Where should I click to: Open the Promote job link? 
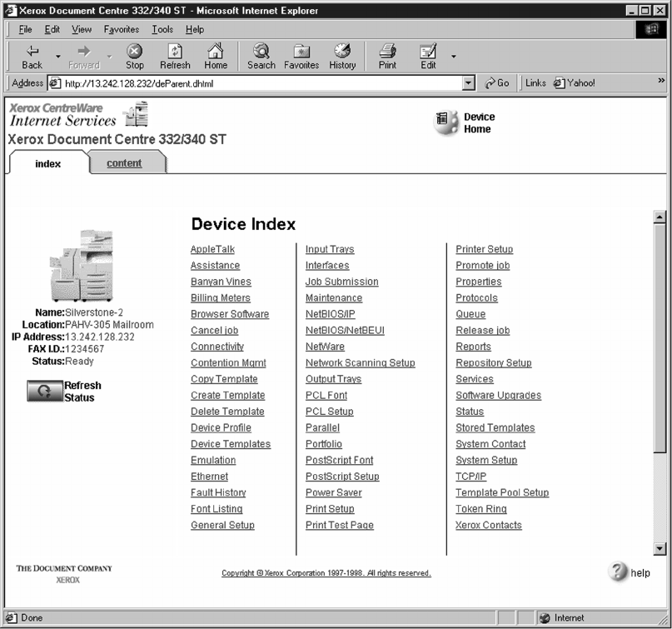click(x=483, y=266)
